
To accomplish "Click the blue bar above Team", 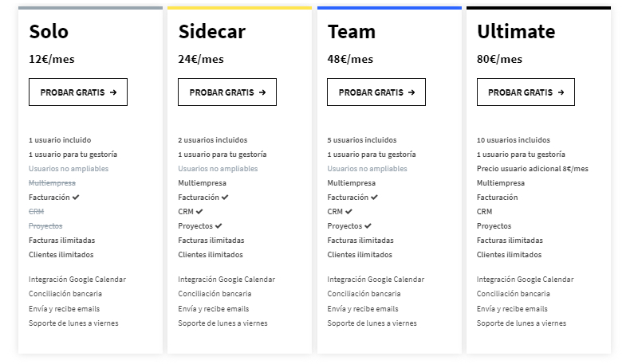I will (389, 8).
